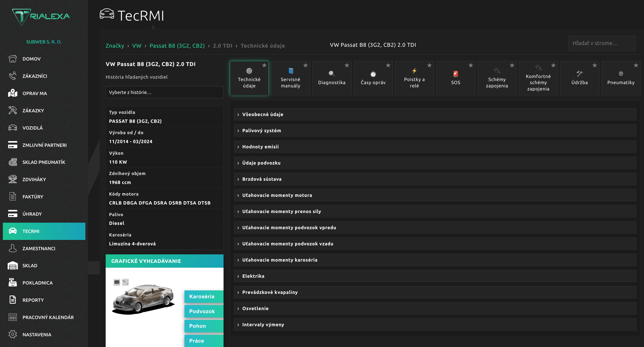This screenshot has height=347, width=644.
Task: Open the Schémy zapojenia tab
Action: [497, 78]
